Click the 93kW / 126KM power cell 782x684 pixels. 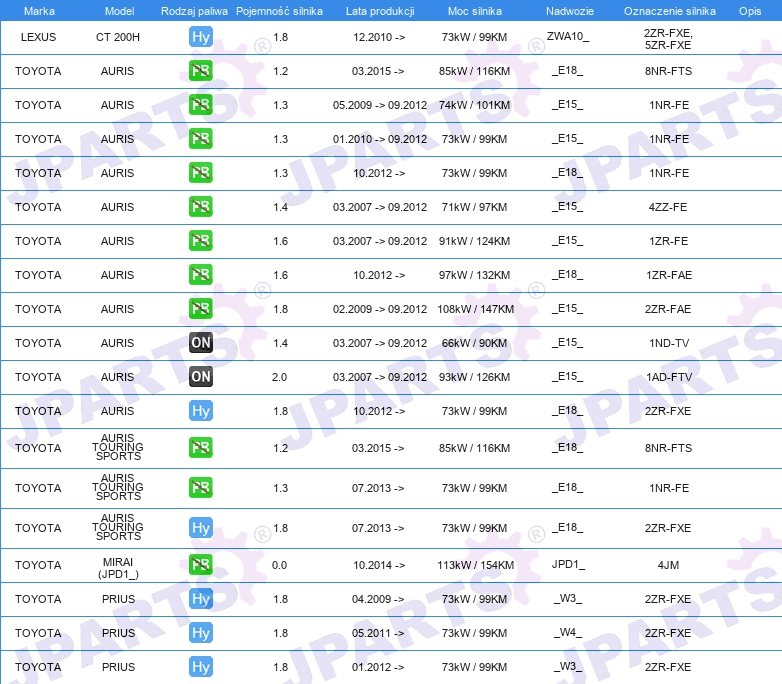[474, 377]
